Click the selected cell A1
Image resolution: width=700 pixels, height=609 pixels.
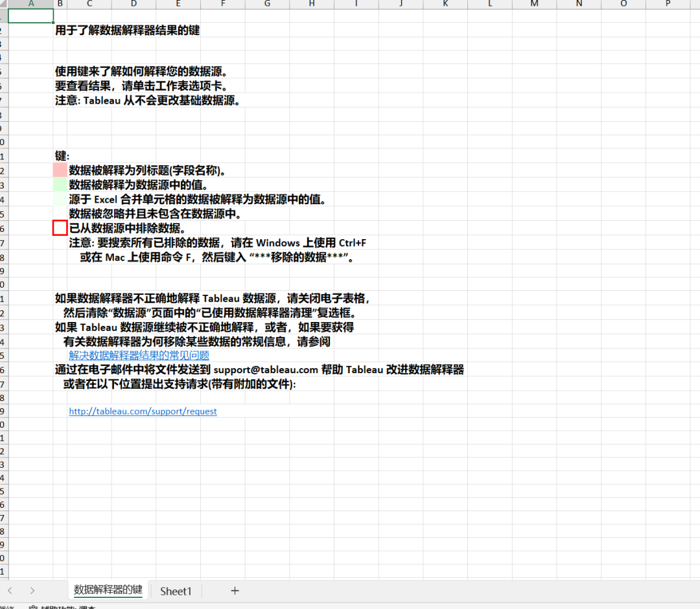click(x=31, y=16)
